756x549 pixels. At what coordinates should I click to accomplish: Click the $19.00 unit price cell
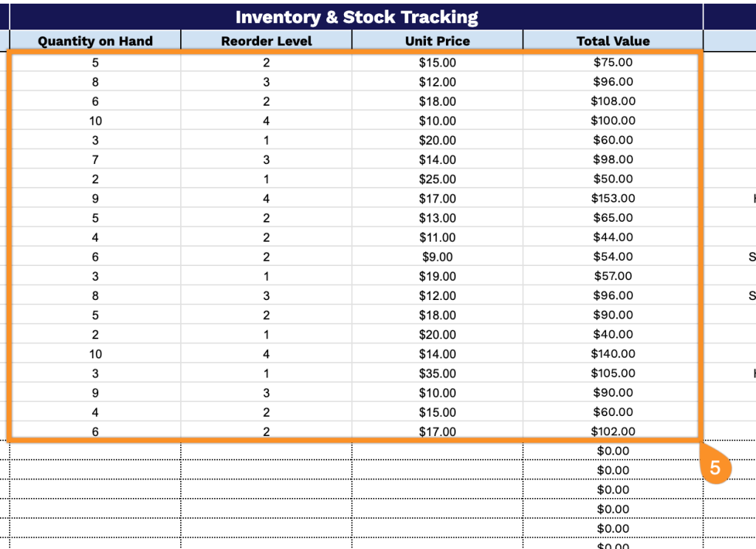pos(437,276)
